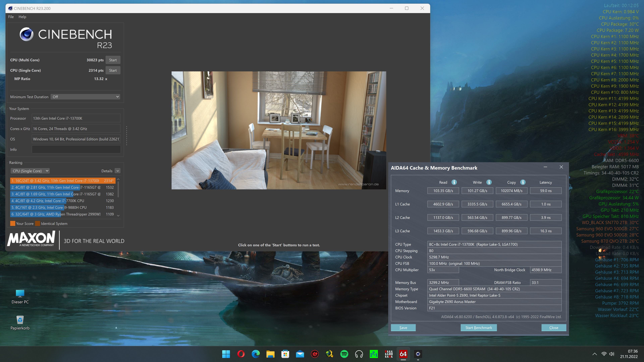Image resolution: width=644 pixels, height=362 pixels.
Task: Click Start Benchmark in AIDA64
Action: coord(478,328)
